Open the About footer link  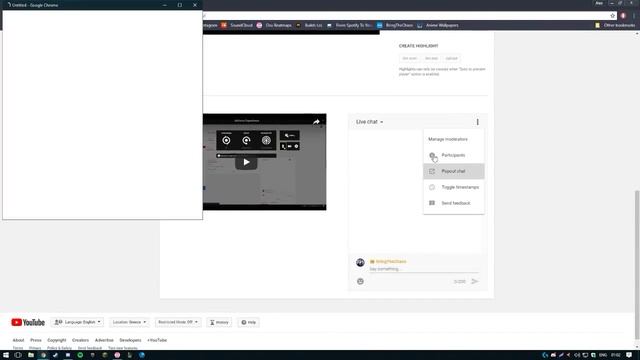tap(18, 340)
